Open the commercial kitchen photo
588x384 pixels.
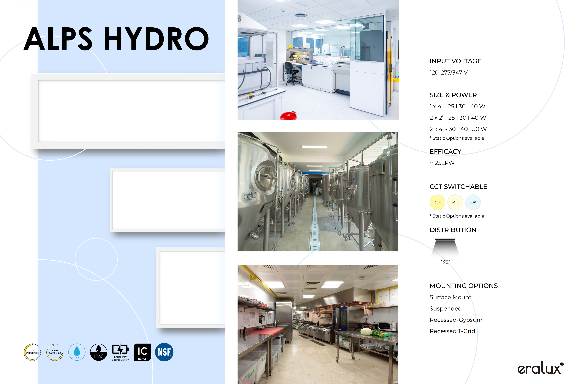(318, 324)
